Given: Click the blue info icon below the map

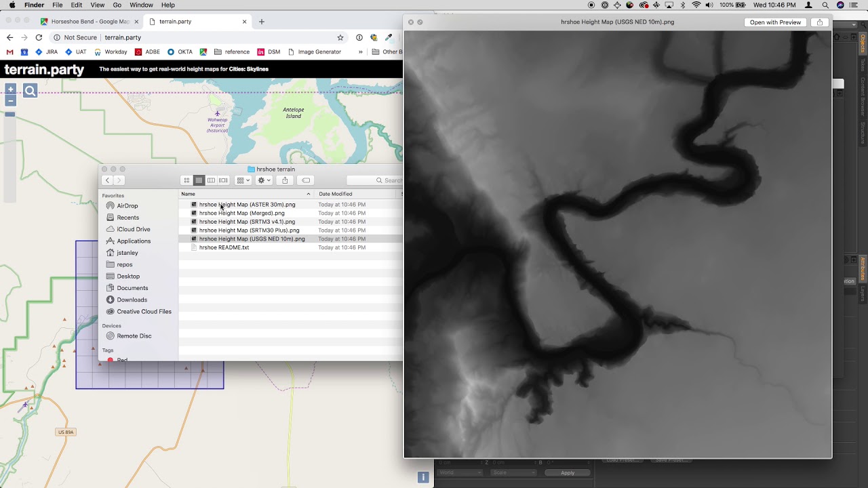Looking at the screenshot, I should (x=423, y=477).
